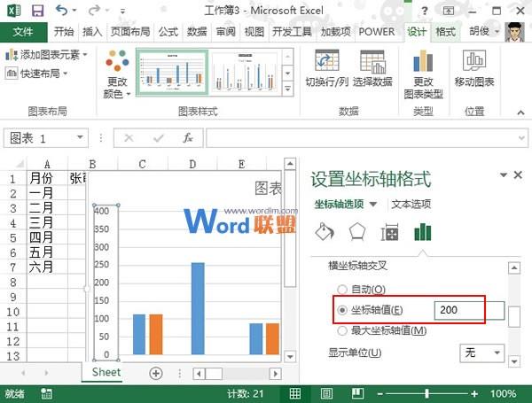
Task: Open Size & Properties tab icon
Action: pyautogui.click(x=389, y=233)
